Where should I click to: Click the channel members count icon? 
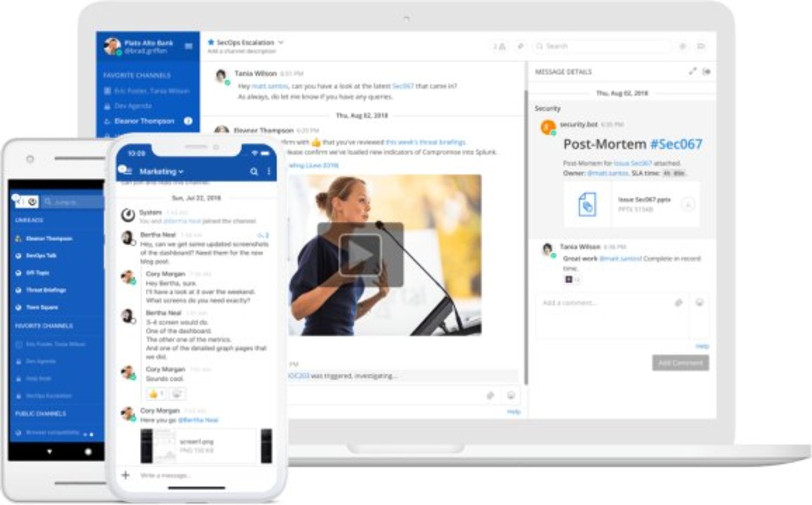pyautogui.click(x=499, y=46)
